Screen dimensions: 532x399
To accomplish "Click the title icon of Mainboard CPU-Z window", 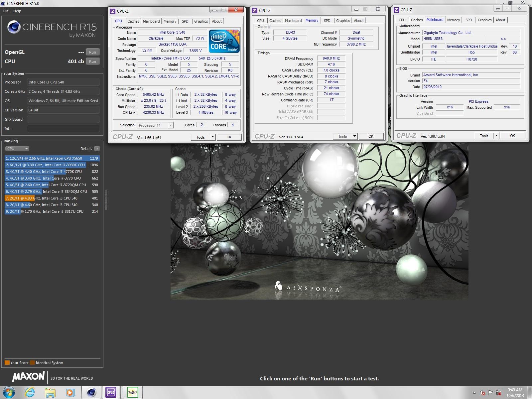I will point(396,10).
